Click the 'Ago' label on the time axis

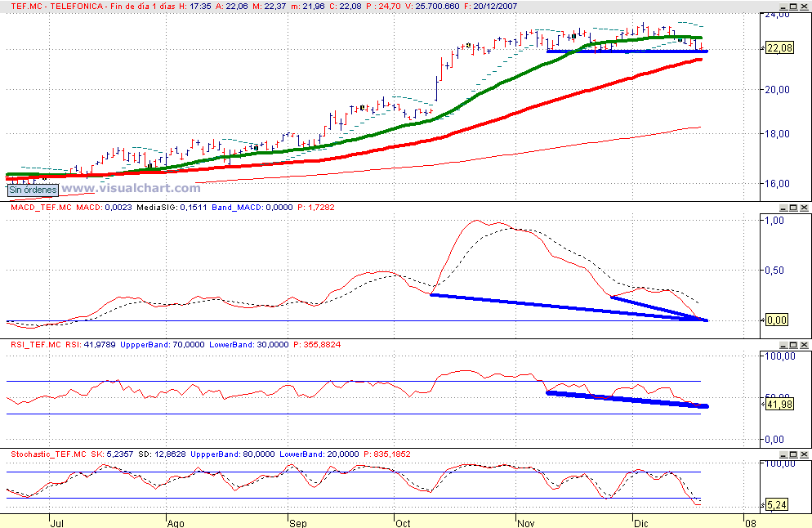click(176, 523)
